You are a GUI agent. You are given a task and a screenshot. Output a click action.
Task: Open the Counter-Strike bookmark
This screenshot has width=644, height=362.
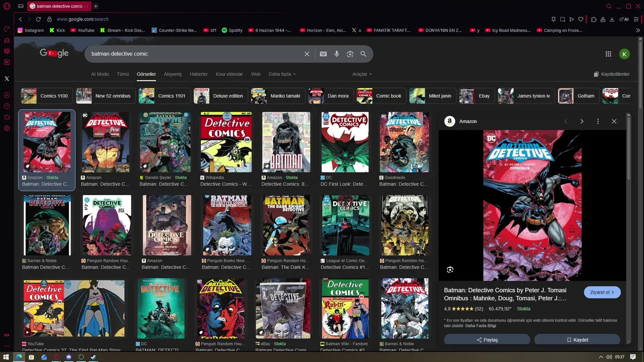pyautogui.click(x=174, y=30)
